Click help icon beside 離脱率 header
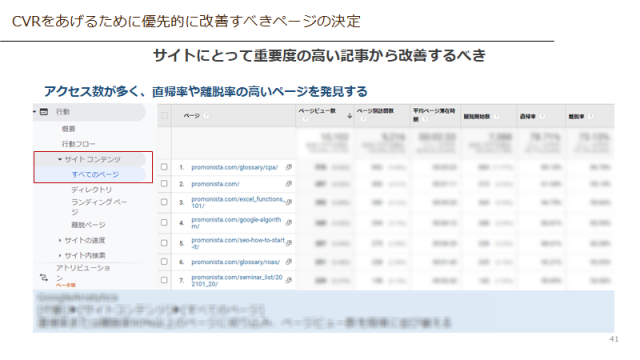 tap(591, 116)
